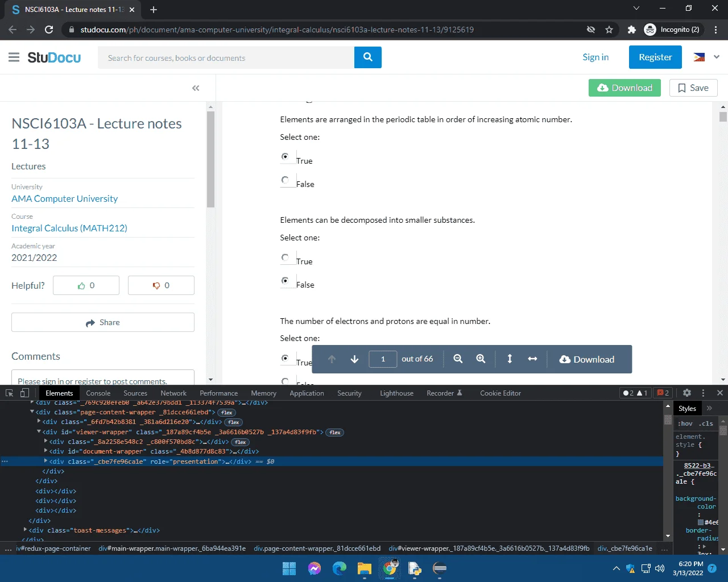
Task: Open DevTools more options menu
Action: click(703, 393)
